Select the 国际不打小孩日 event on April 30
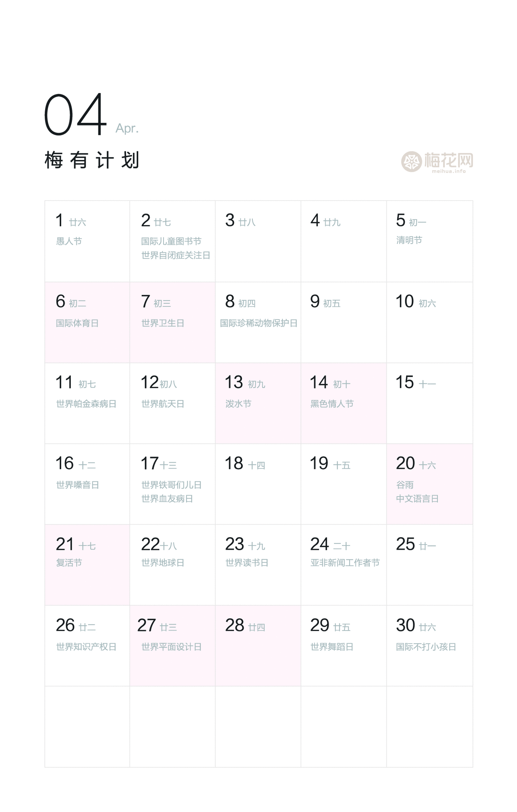The image size is (517, 812). pos(426,647)
